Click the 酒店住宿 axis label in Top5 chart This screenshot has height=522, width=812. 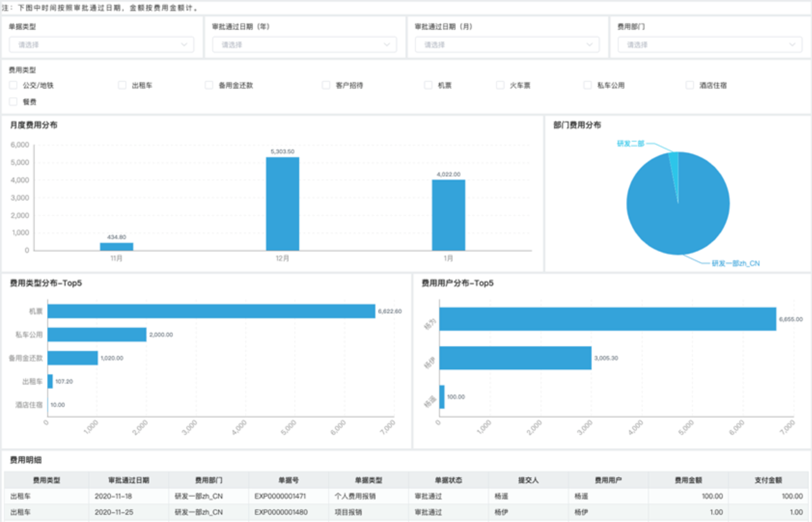tap(29, 405)
